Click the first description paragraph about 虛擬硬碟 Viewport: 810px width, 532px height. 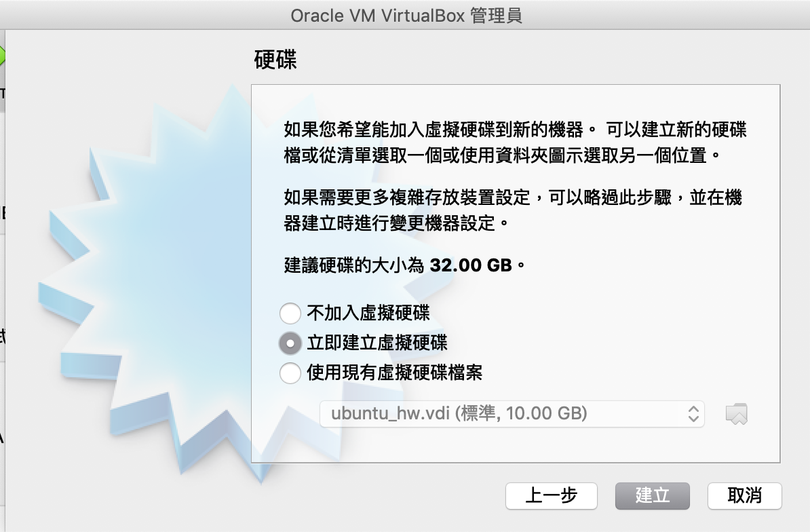pyautogui.click(x=515, y=142)
